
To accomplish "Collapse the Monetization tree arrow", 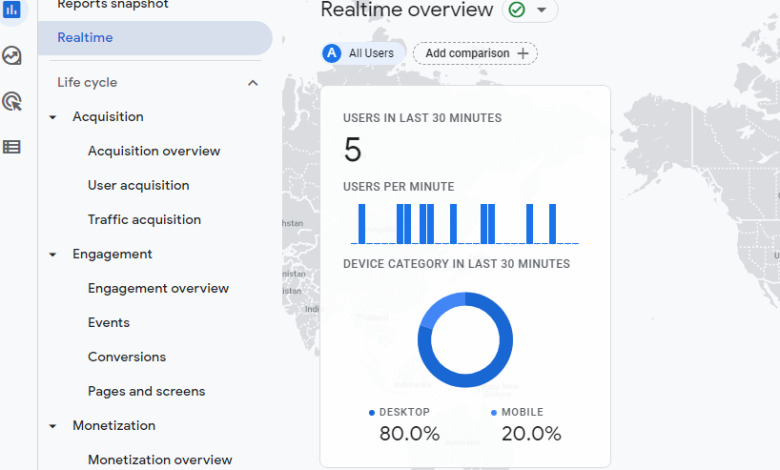I will point(53,426).
